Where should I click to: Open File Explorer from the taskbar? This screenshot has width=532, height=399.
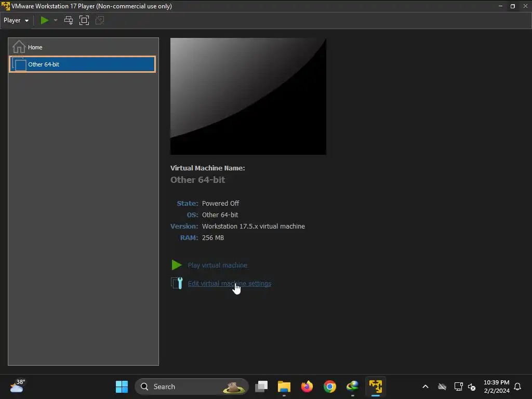click(x=284, y=387)
